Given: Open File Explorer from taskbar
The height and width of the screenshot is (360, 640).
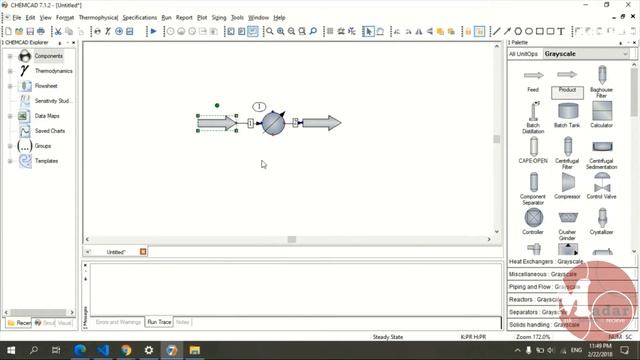Looking at the screenshot, I should pos(195,350).
